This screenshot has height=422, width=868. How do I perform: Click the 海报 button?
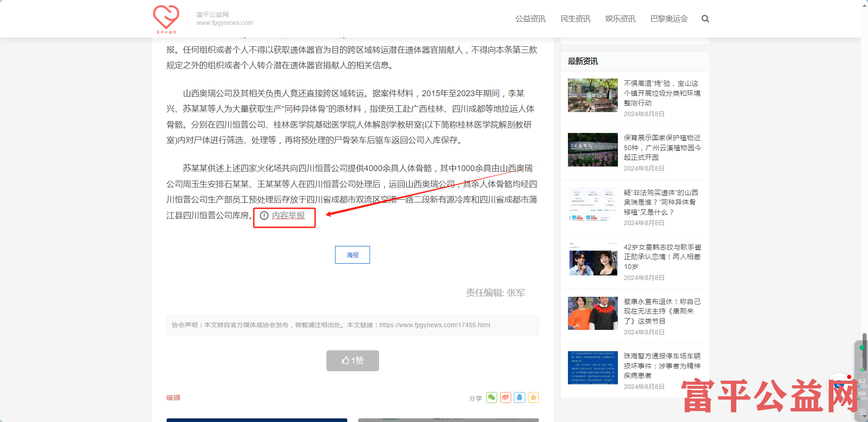pyautogui.click(x=352, y=255)
